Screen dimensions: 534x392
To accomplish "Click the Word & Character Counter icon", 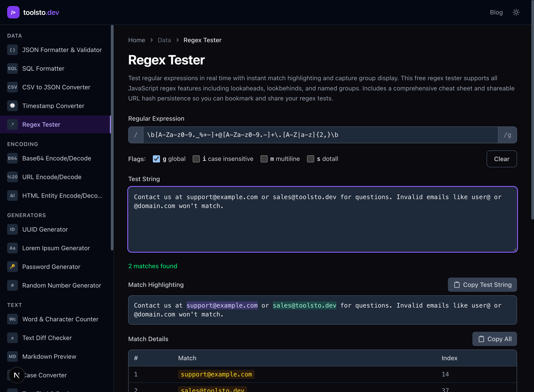I will 12,319.
